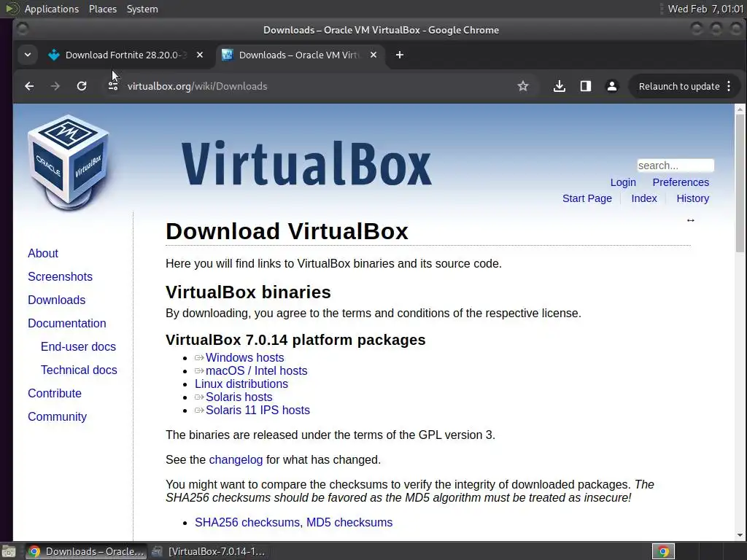Go back using the browser back arrow
The image size is (747, 560).
tap(29, 86)
